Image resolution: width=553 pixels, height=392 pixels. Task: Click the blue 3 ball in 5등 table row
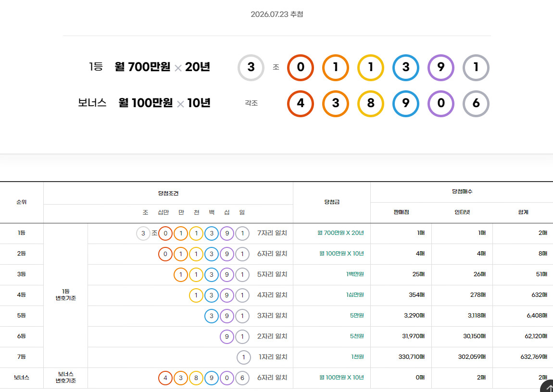212,316
